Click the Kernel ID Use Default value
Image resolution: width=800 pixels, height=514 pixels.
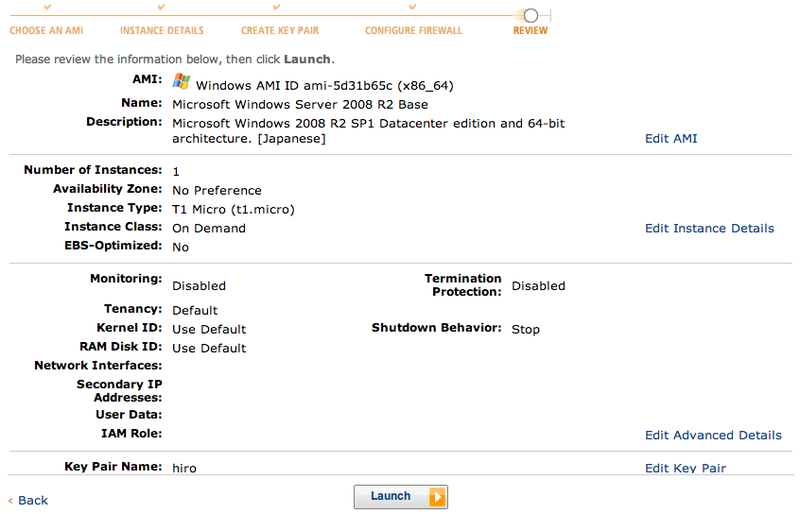point(209,329)
